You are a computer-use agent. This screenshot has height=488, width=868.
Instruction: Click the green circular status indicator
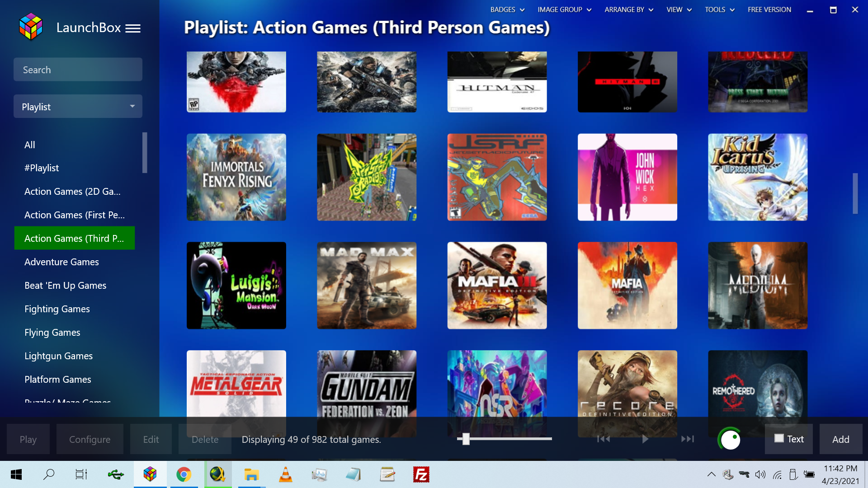[x=730, y=439]
